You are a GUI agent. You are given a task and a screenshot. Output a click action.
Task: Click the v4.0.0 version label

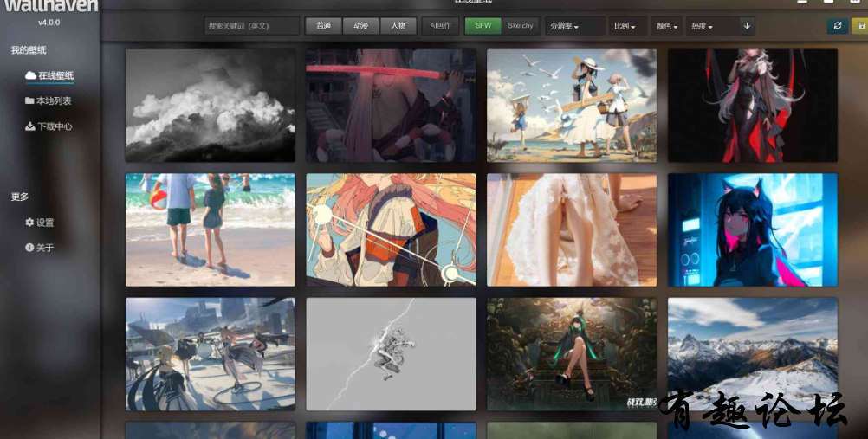(49, 23)
